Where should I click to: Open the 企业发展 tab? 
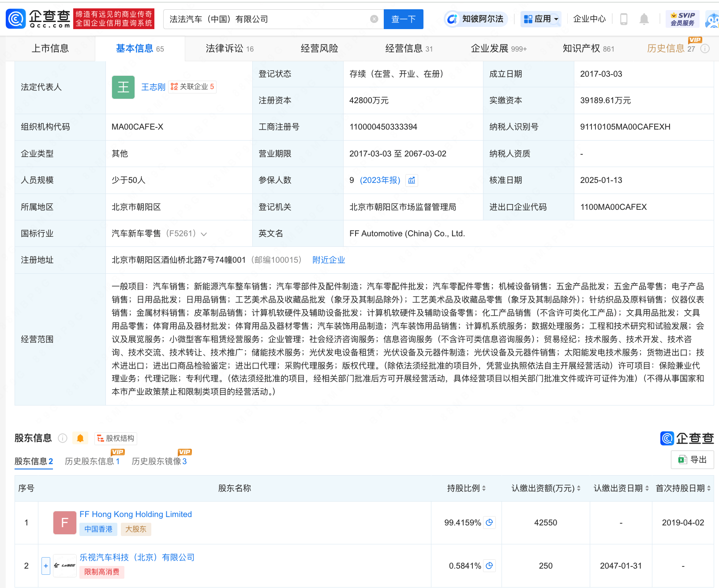pos(499,48)
